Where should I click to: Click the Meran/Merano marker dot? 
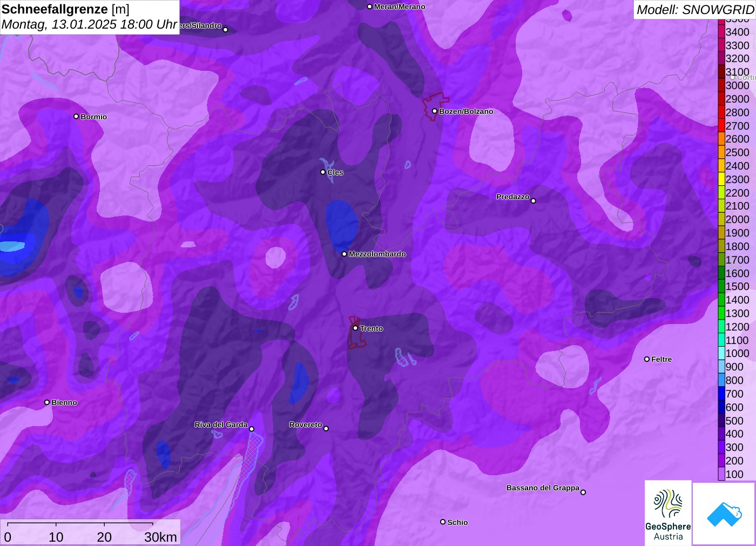370,6
